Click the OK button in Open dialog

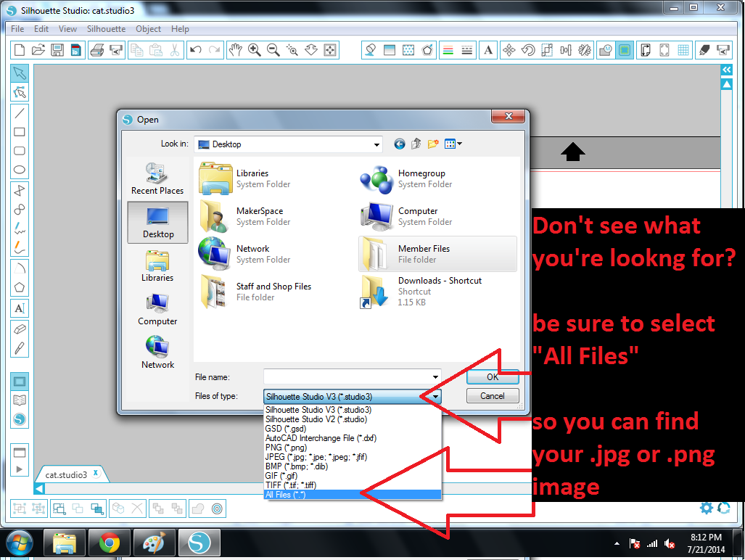493,376
